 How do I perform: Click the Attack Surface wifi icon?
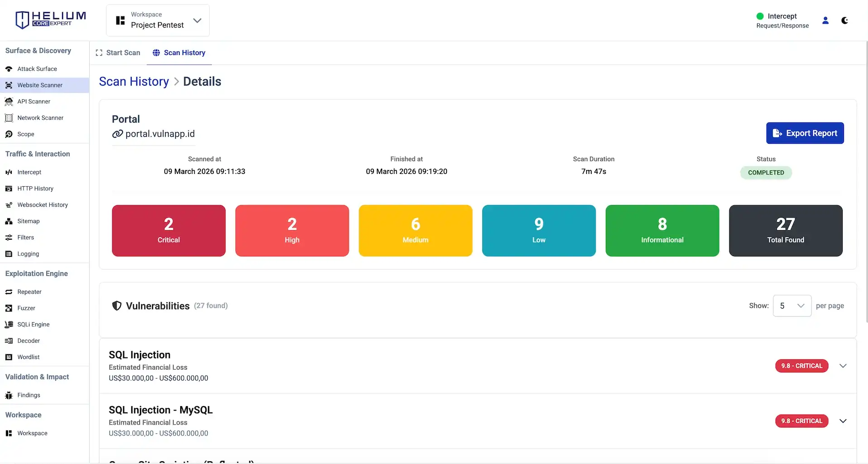point(9,69)
